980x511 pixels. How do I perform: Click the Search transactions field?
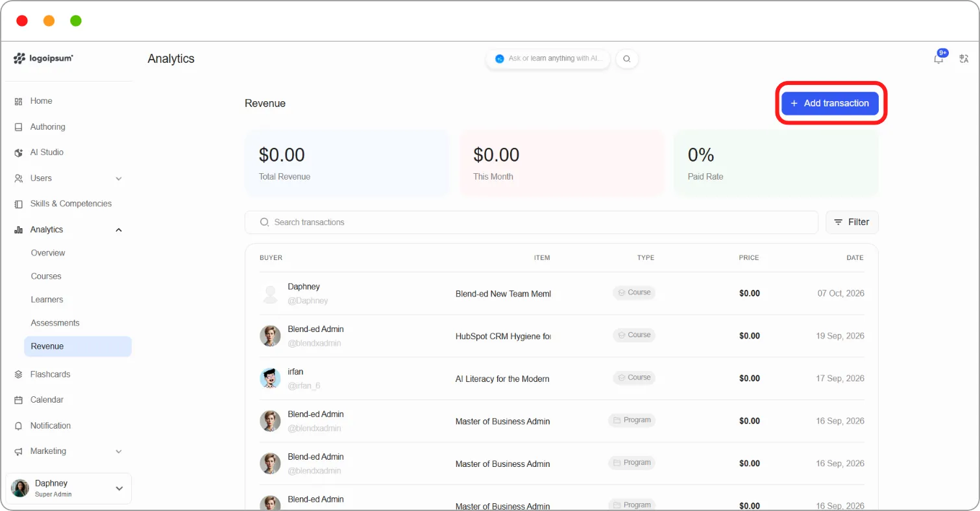tap(532, 222)
